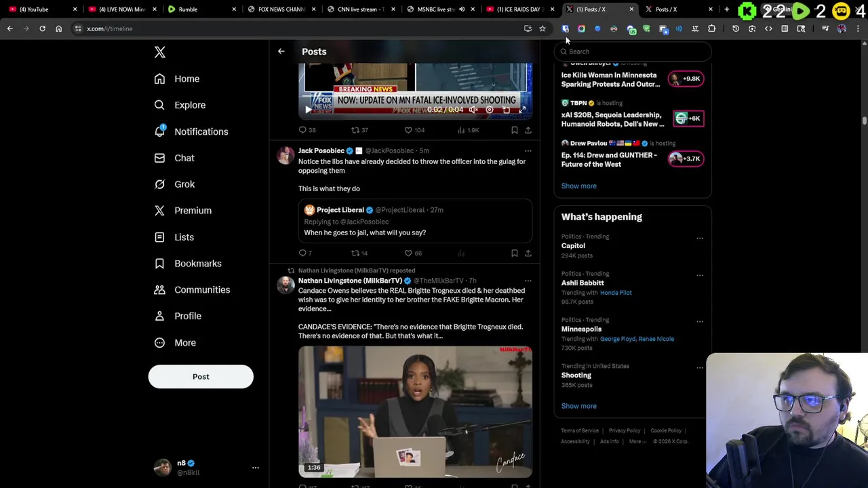Open Jack Posobiec's profile avatar

pyautogui.click(x=286, y=156)
